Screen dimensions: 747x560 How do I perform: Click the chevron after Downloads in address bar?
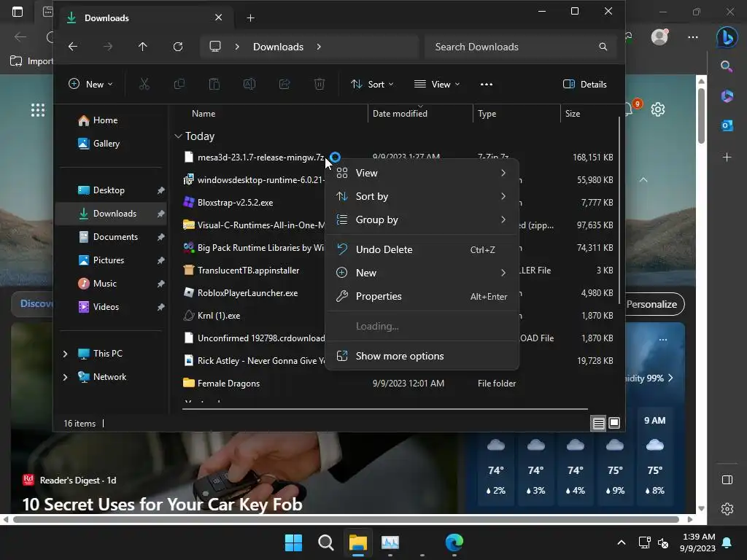tap(319, 47)
